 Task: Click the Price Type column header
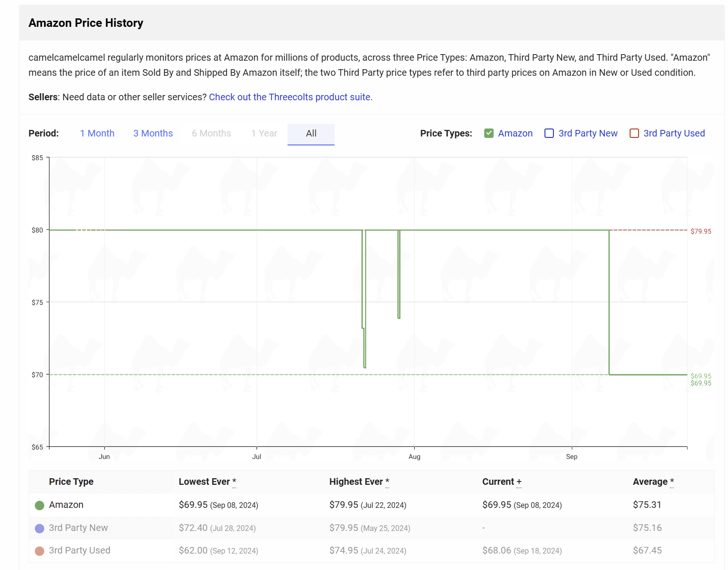[71, 482]
